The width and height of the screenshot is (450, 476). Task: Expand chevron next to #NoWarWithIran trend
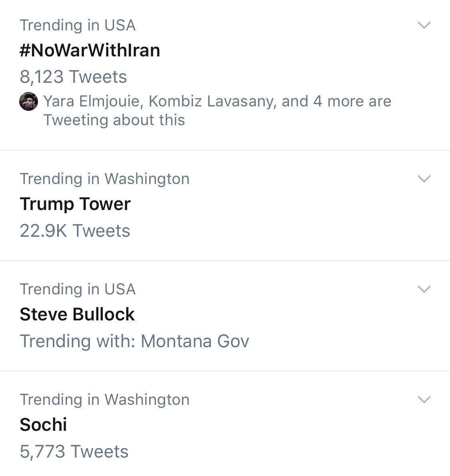pyautogui.click(x=424, y=25)
